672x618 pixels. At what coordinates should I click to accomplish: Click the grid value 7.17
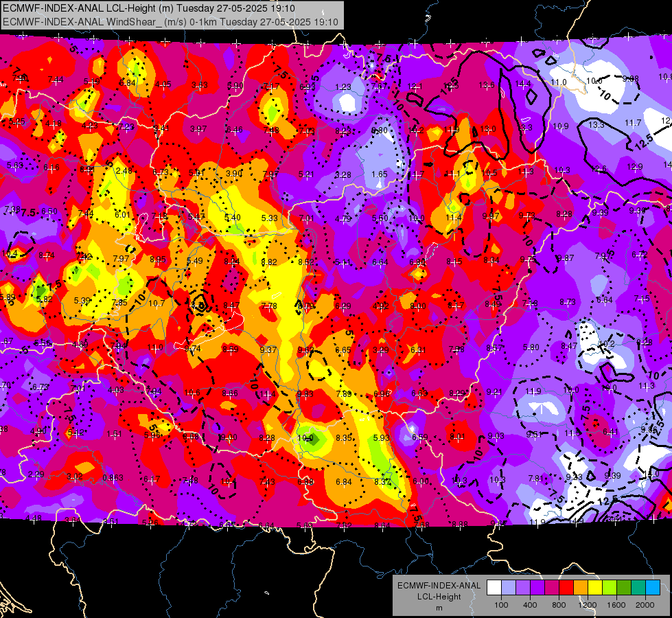271,87
